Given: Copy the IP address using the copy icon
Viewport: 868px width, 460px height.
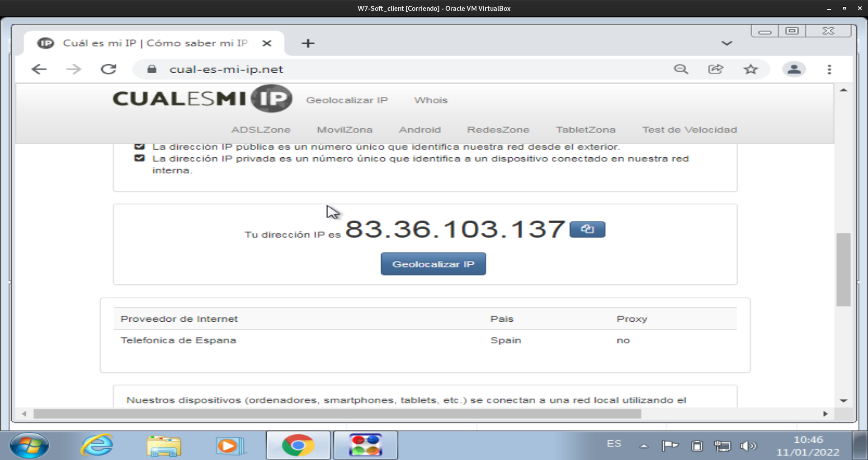Looking at the screenshot, I should click(x=587, y=229).
